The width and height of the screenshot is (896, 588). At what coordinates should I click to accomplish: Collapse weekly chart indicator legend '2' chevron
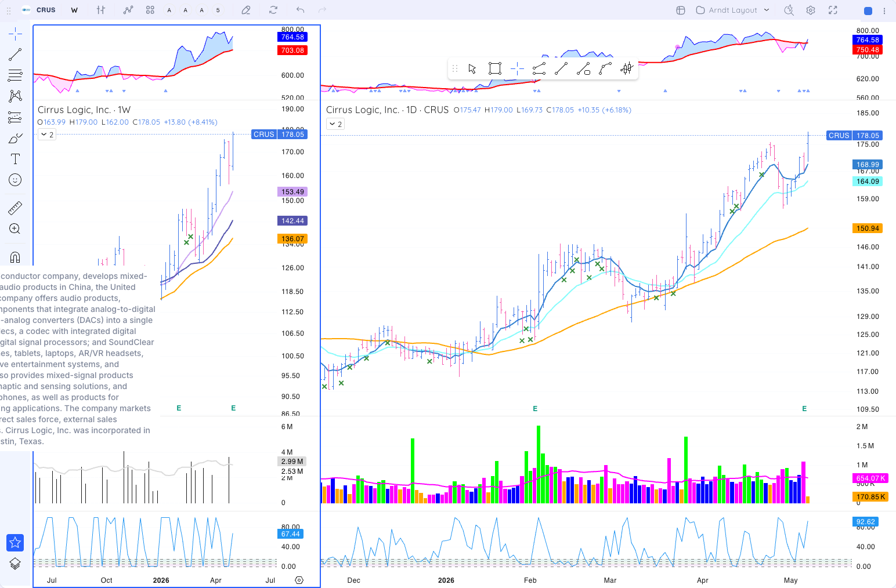point(47,135)
